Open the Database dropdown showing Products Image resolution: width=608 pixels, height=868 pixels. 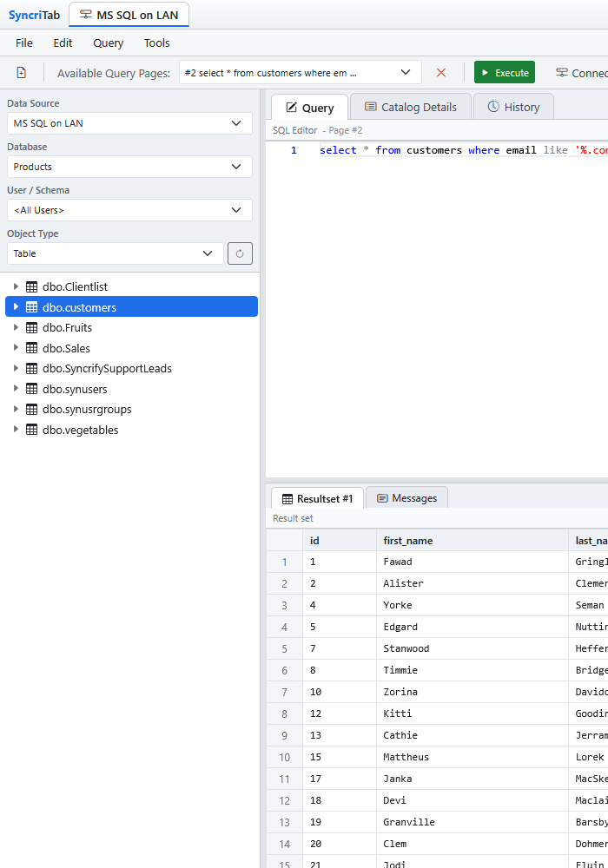coord(129,167)
